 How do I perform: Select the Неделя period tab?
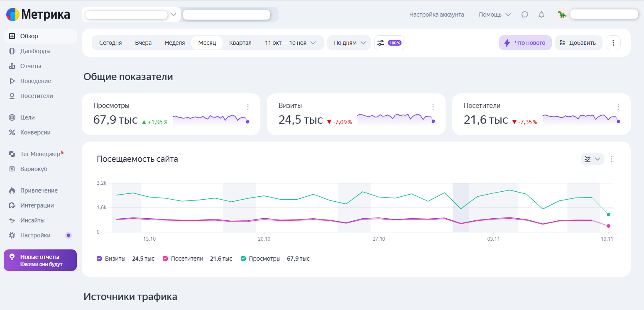[175, 43]
